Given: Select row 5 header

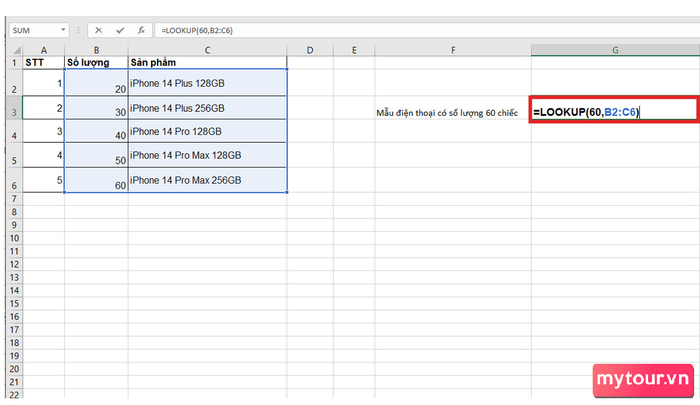Looking at the screenshot, I should (x=14, y=155).
